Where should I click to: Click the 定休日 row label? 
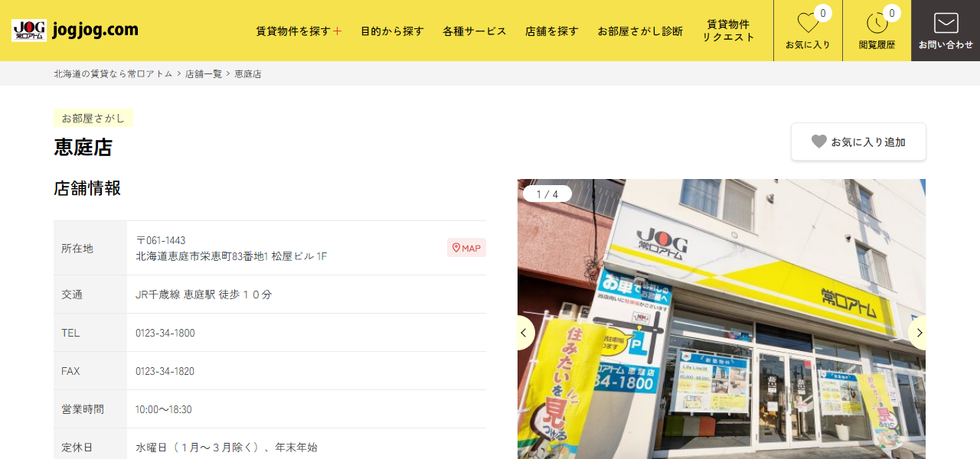77,448
